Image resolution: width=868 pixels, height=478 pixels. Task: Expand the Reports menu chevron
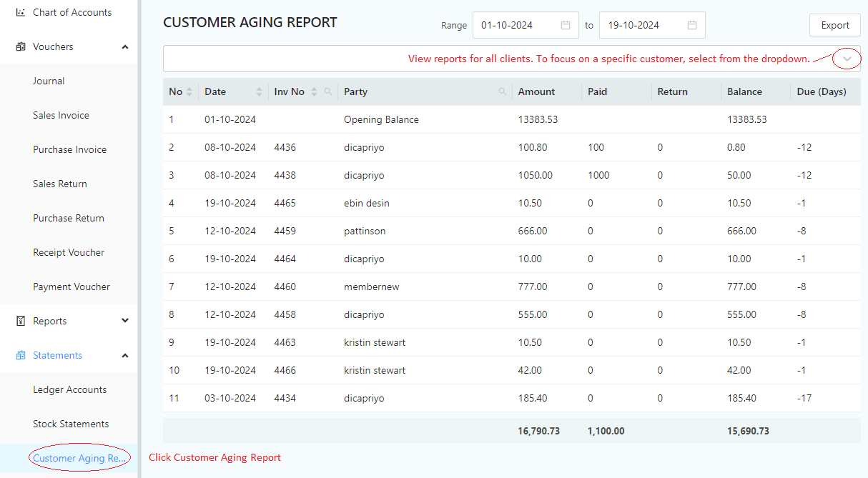[x=125, y=321]
